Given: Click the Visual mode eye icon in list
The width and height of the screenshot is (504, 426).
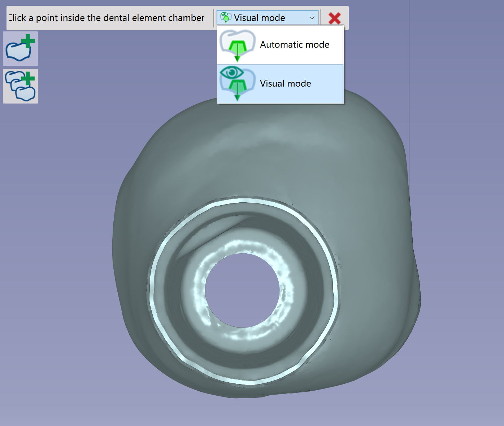Looking at the screenshot, I should tap(237, 84).
